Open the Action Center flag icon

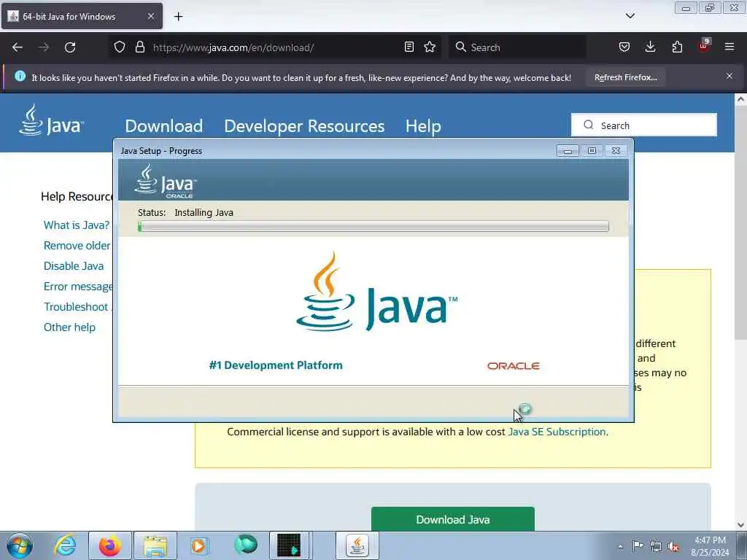[x=638, y=545]
